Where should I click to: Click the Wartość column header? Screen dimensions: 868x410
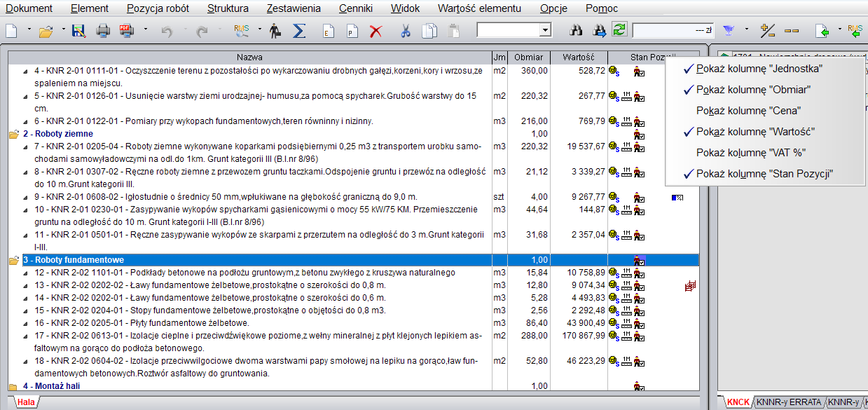point(579,57)
